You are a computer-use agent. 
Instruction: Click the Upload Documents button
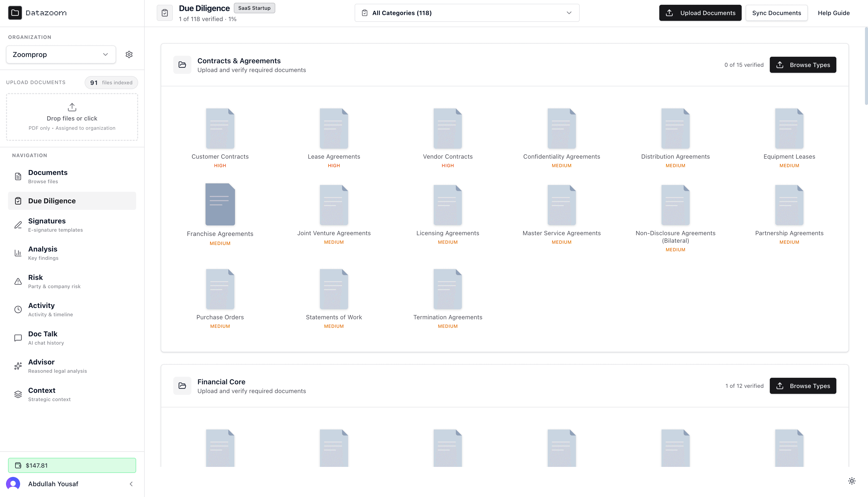[700, 13]
